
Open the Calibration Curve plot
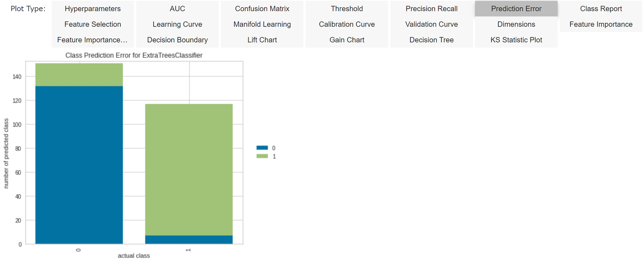click(347, 24)
